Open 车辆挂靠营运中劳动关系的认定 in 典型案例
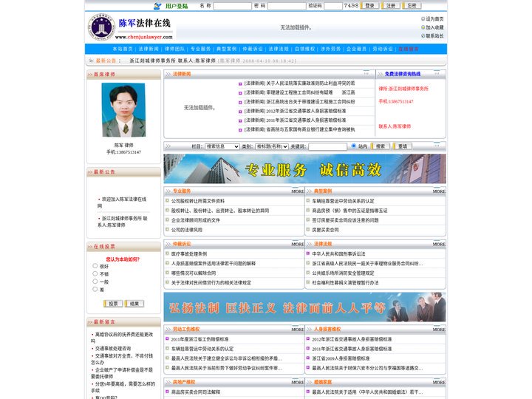Image resolution: width=532 pixels, height=399 pixels. point(343,201)
